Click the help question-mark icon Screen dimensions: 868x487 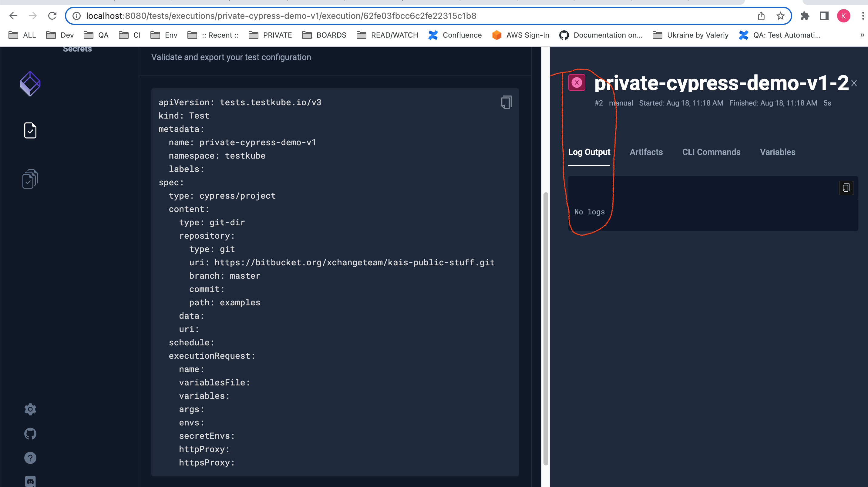tap(30, 458)
